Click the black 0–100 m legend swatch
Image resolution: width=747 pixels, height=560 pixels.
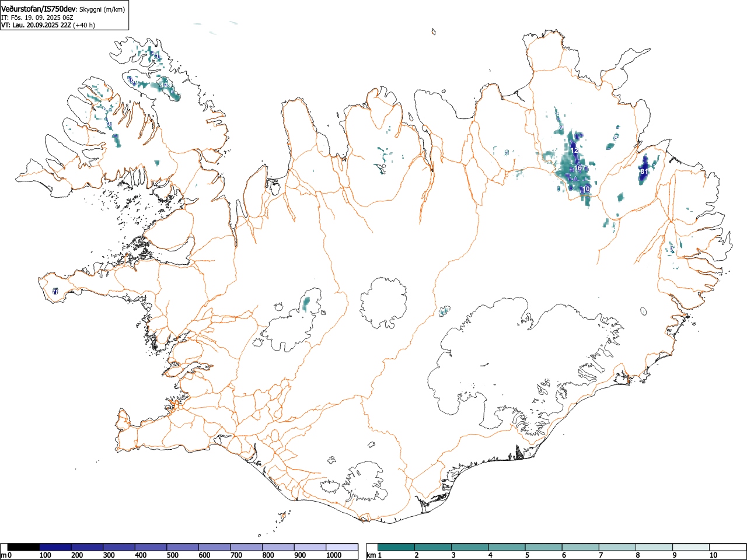(24, 547)
